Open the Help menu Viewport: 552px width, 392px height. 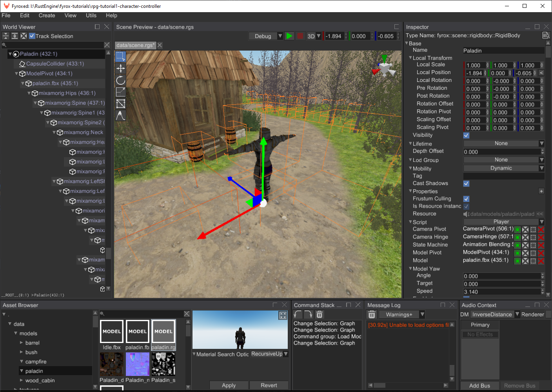[111, 16]
